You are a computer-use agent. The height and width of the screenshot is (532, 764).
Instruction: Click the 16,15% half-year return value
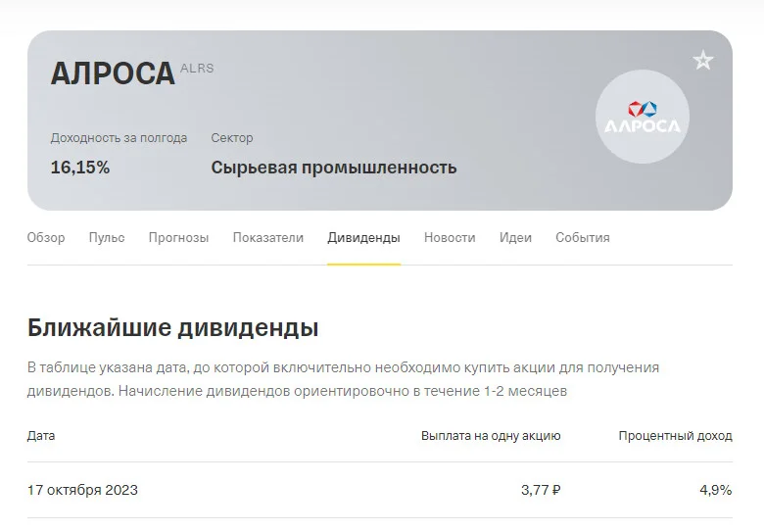coord(80,168)
